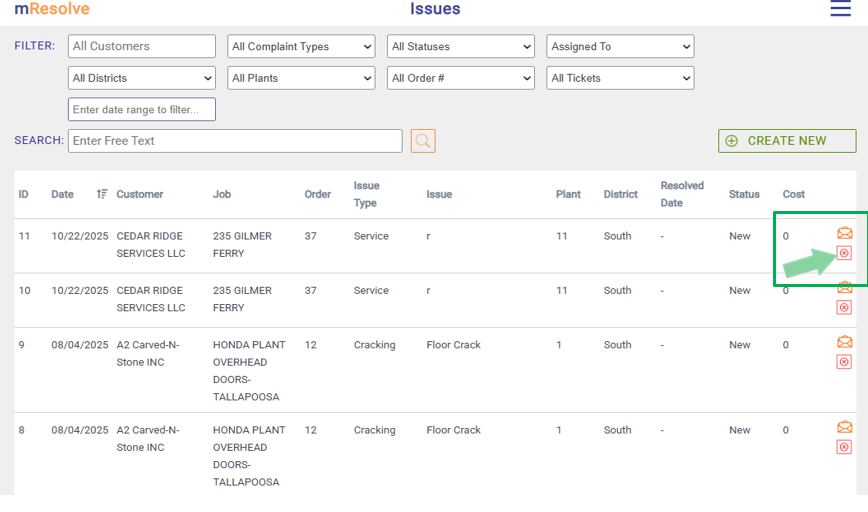Screen dimensions: 868x512
Task: Expand the All Plants dropdown
Action: coord(301,78)
